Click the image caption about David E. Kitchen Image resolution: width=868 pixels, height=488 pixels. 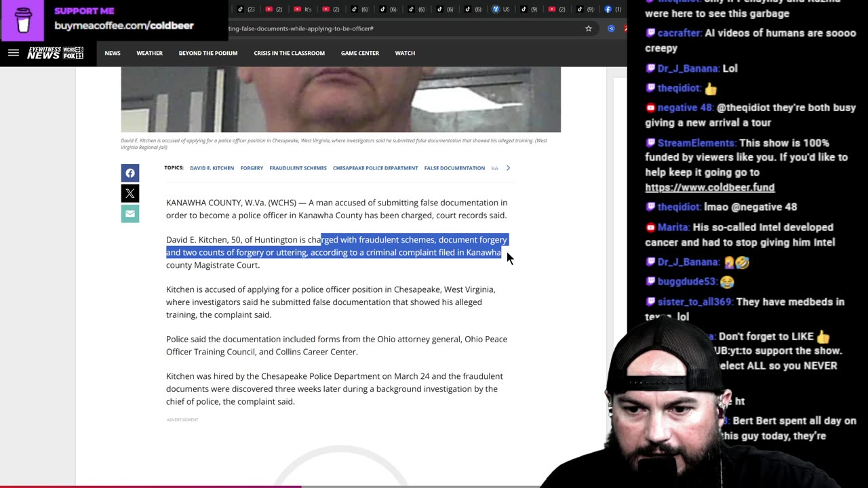[334, 144]
